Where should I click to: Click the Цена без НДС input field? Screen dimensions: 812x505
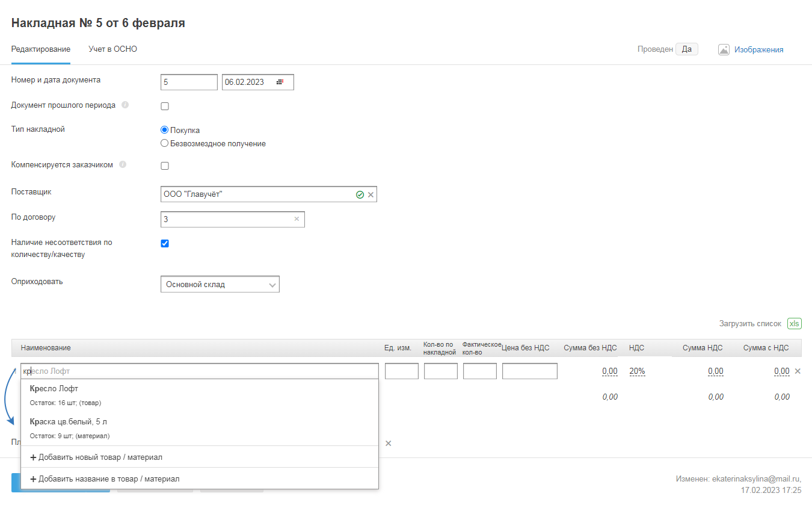point(529,371)
